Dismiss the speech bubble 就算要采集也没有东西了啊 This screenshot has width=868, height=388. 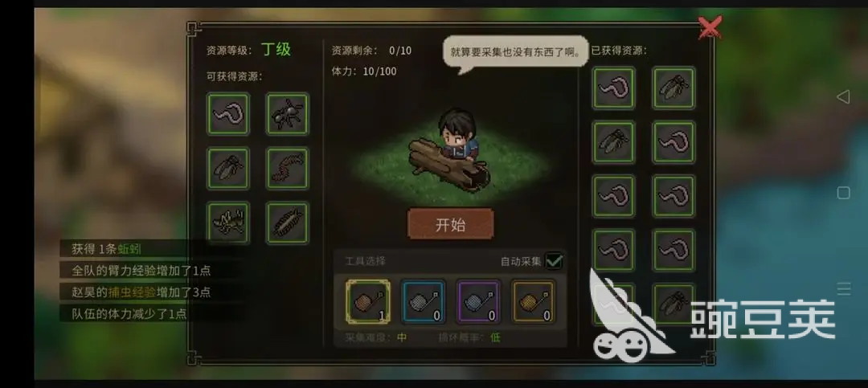click(x=515, y=52)
